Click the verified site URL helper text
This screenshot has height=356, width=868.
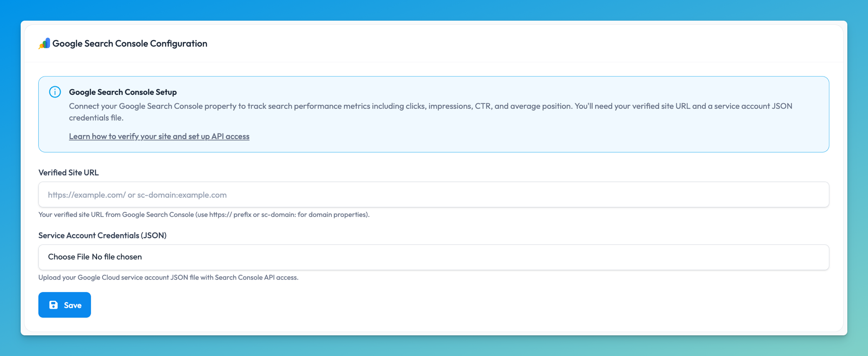[x=204, y=215]
